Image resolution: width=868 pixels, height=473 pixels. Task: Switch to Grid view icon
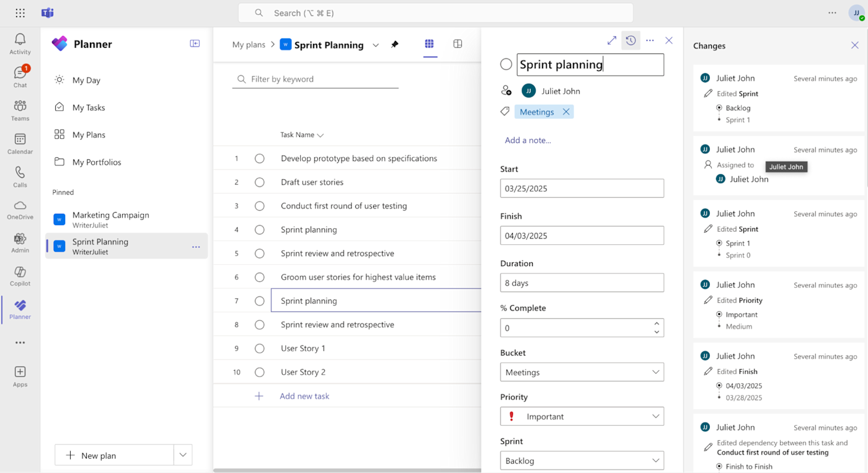coord(429,43)
